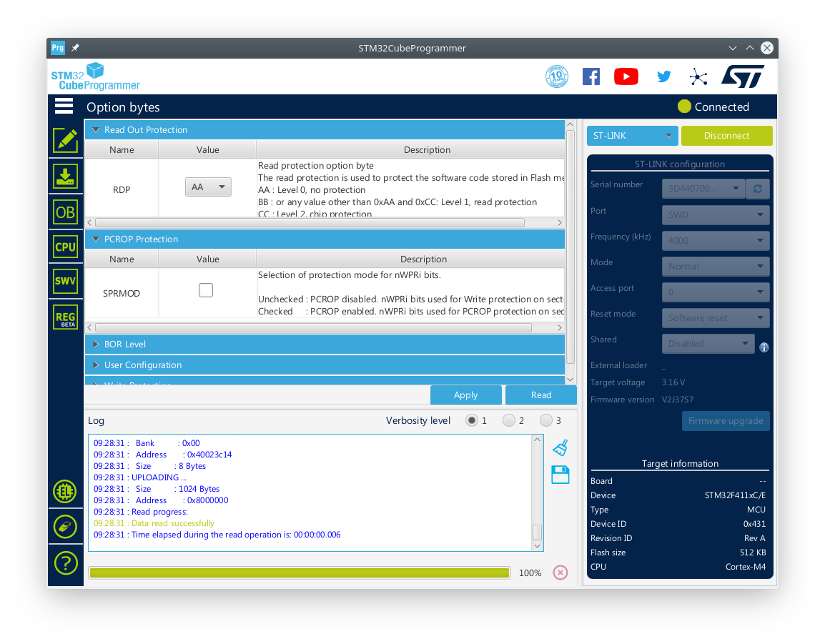Open the OB option bytes view

[x=65, y=212]
